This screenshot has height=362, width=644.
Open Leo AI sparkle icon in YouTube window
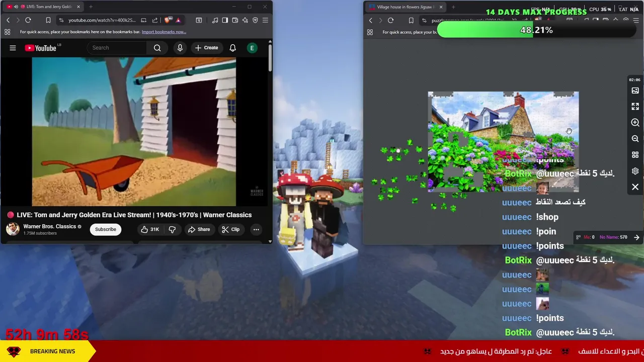(245, 20)
